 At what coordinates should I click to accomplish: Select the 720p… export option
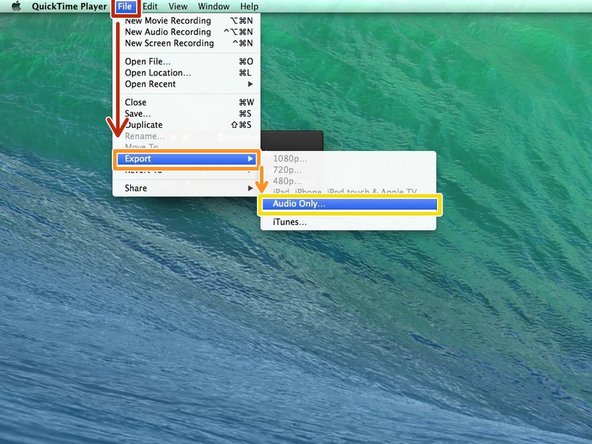pyautogui.click(x=348, y=170)
